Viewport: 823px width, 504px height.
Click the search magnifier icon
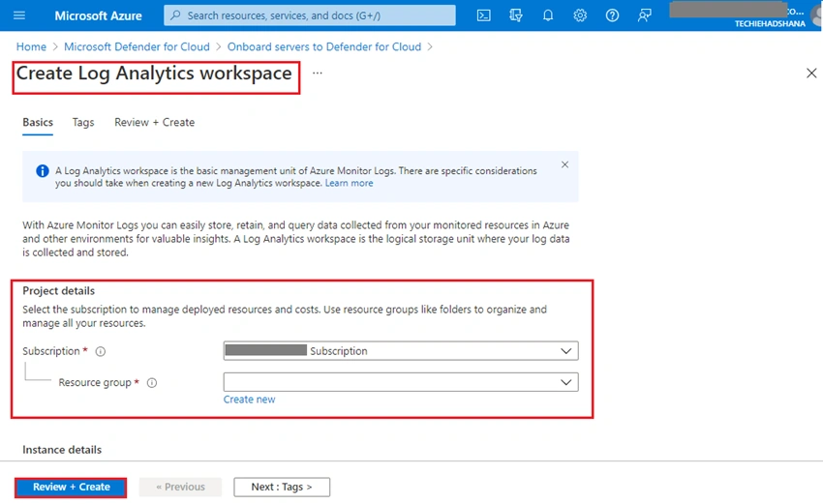[x=176, y=15]
